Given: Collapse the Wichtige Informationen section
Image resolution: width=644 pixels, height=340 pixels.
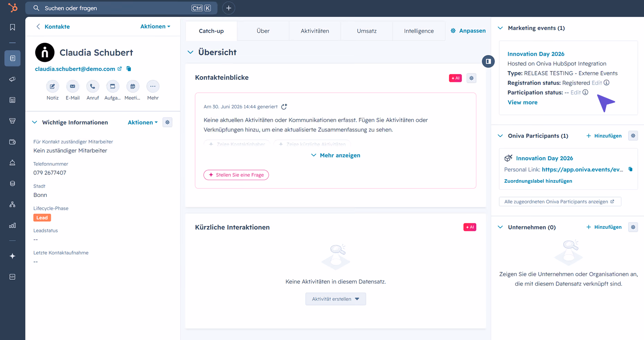Looking at the screenshot, I should 35,122.
